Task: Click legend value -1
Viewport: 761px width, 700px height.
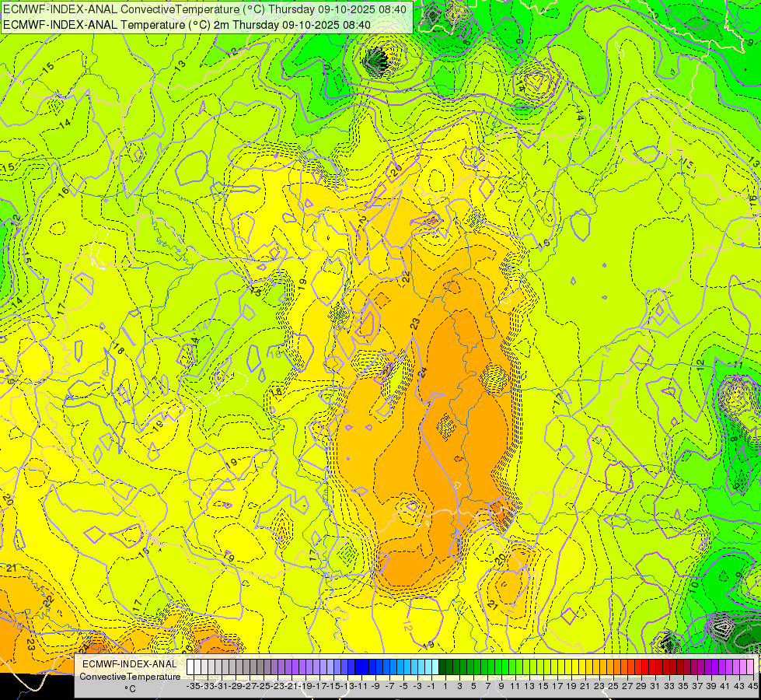Action: tap(431, 687)
